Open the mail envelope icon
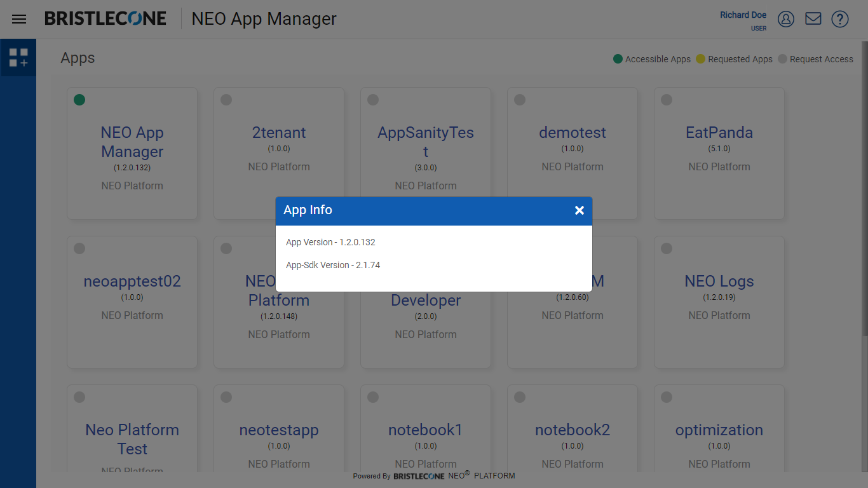Viewport: 868px width, 488px height. 813,18
